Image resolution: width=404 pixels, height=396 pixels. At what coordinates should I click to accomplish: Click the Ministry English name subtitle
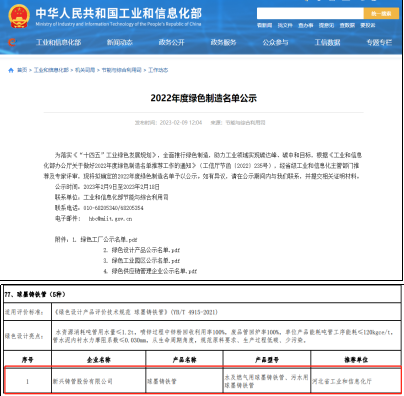coord(118,24)
